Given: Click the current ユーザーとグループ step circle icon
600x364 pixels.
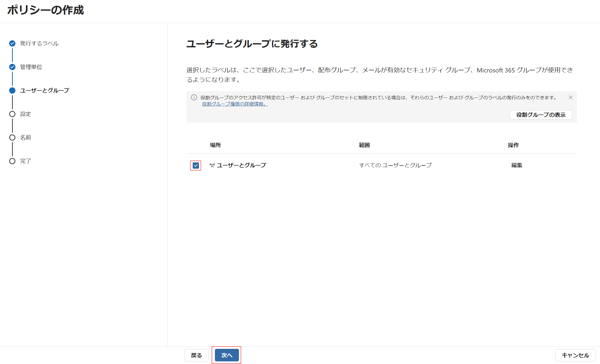Looking at the screenshot, I should point(12,90).
